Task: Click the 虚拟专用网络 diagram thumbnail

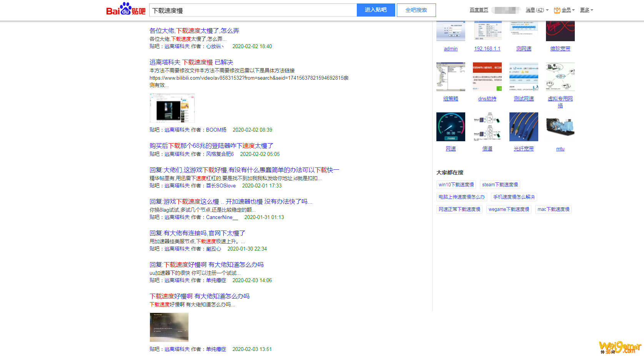Action: [560, 77]
